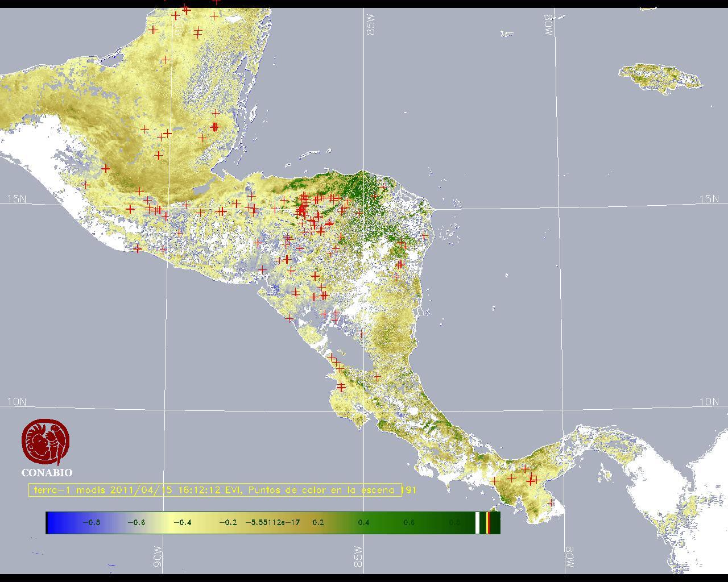Viewport: 728px width, 582px height.
Task: Click the 15N and 85W grid line intersection
Action: [x=365, y=208]
